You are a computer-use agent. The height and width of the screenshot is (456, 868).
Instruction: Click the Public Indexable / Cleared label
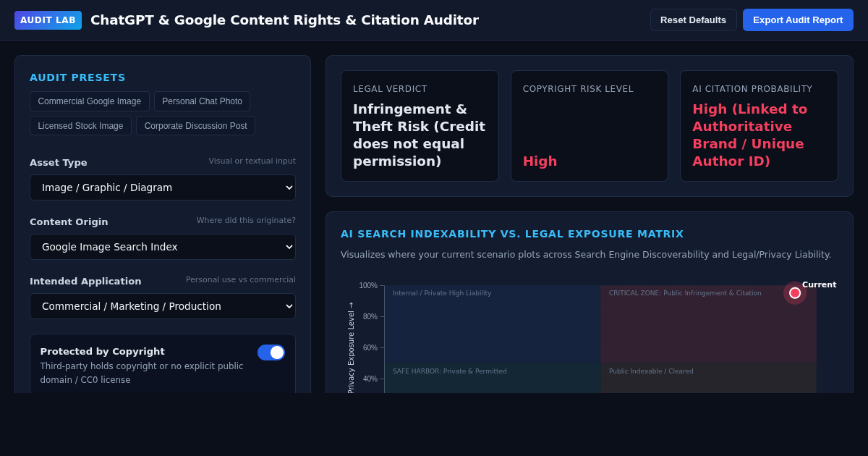coord(651,371)
